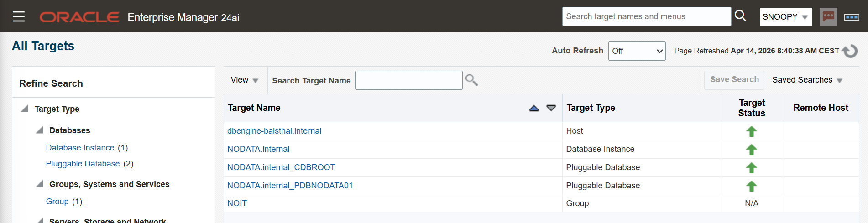The height and width of the screenshot is (223, 868).
Task: Click the All Targets page title
Action: [43, 46]
